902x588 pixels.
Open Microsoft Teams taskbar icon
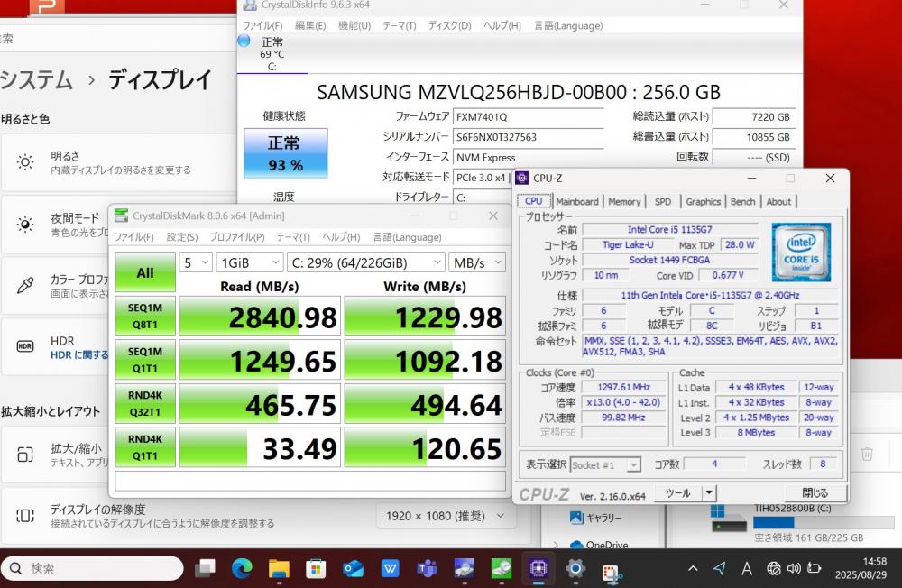[x=427, y=568]
